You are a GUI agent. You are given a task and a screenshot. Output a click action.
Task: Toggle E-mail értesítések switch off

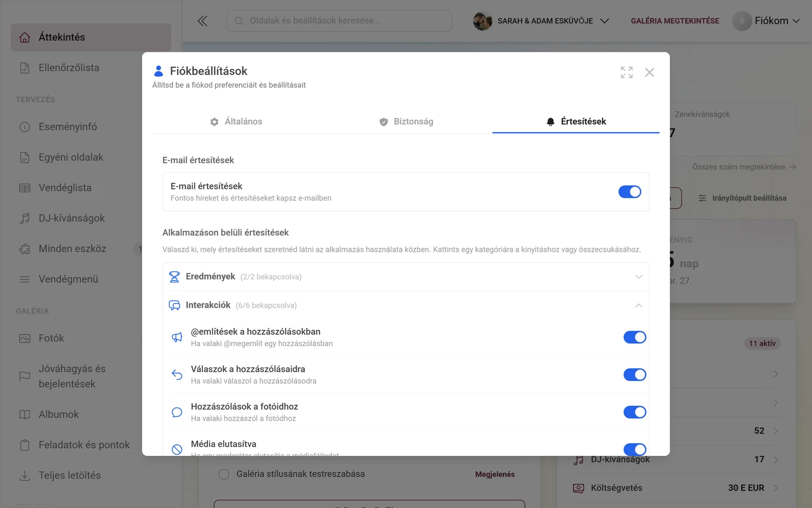[630, 192]
